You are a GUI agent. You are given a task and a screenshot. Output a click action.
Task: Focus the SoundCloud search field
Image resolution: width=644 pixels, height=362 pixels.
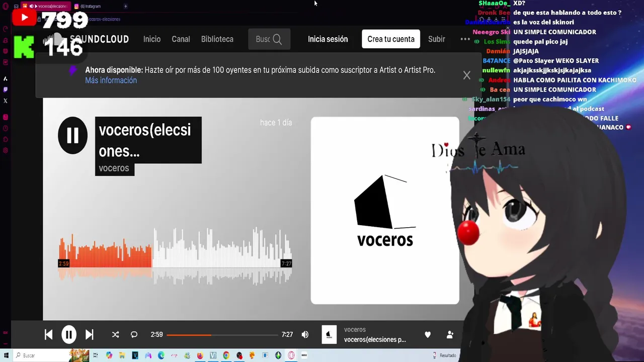coord(269,39)
